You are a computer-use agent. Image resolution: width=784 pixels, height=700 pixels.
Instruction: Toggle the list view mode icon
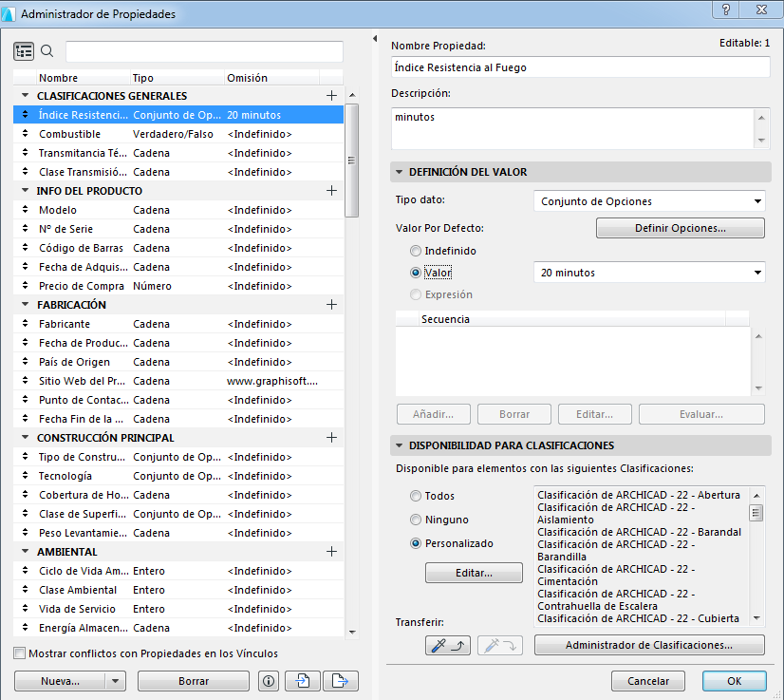24,51
